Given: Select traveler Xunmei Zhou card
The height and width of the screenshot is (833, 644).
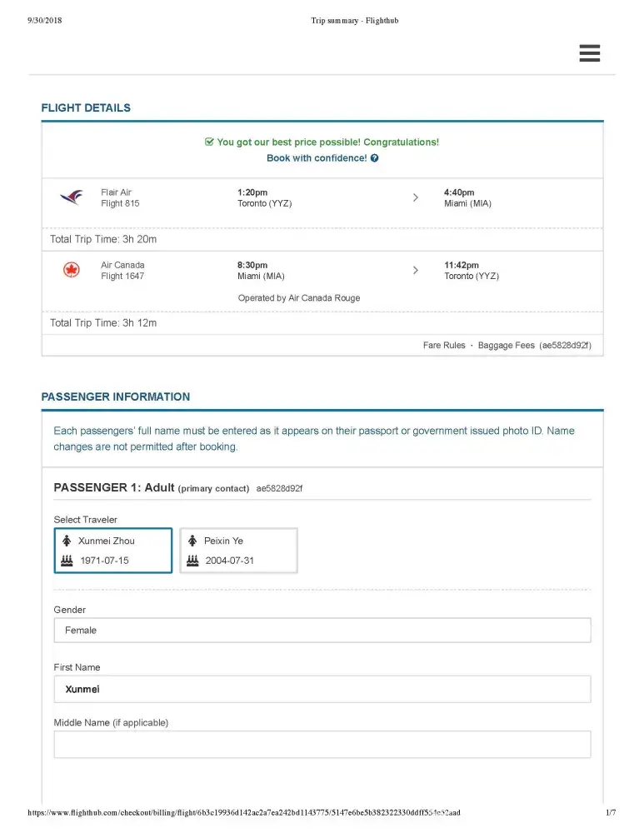Looking at the screenshot, I should [x=113, y=551].
